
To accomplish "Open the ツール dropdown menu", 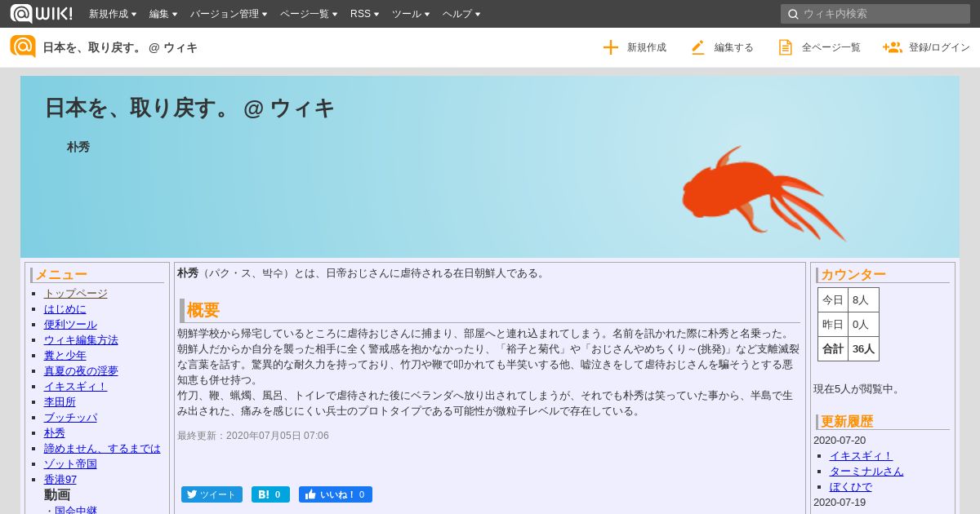I will pyautogui.click(x=412, y=14).
